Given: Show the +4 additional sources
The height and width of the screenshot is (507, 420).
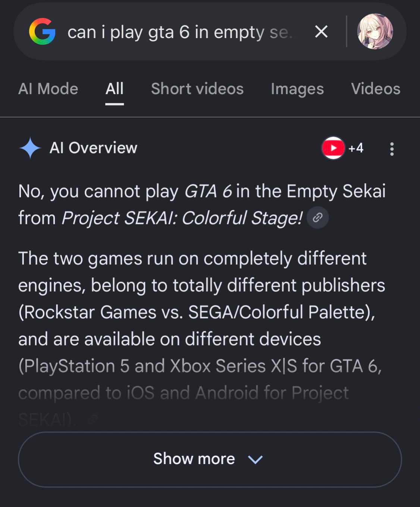Looking at the screenshot, I should tap(356, 148).
